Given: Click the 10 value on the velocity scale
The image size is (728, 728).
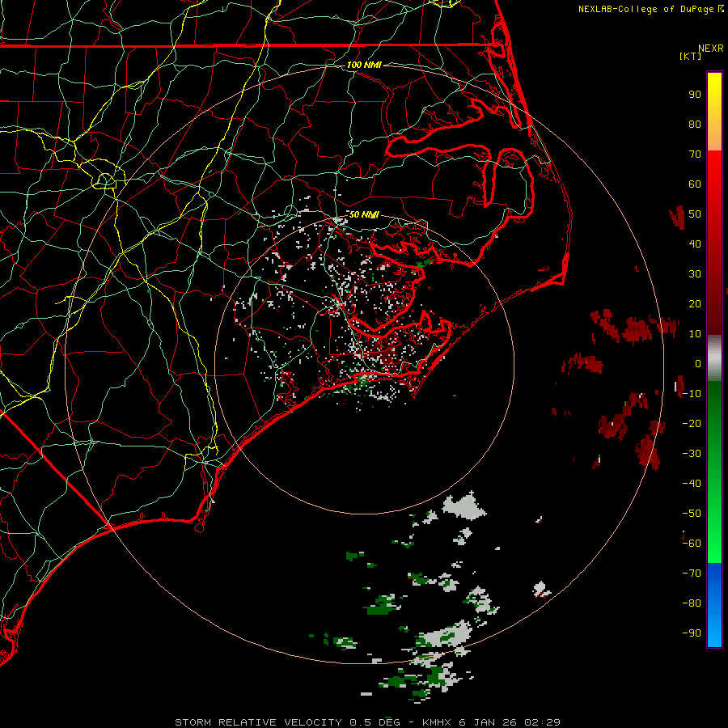Looking at the screenshot, I should click(695, 334).
